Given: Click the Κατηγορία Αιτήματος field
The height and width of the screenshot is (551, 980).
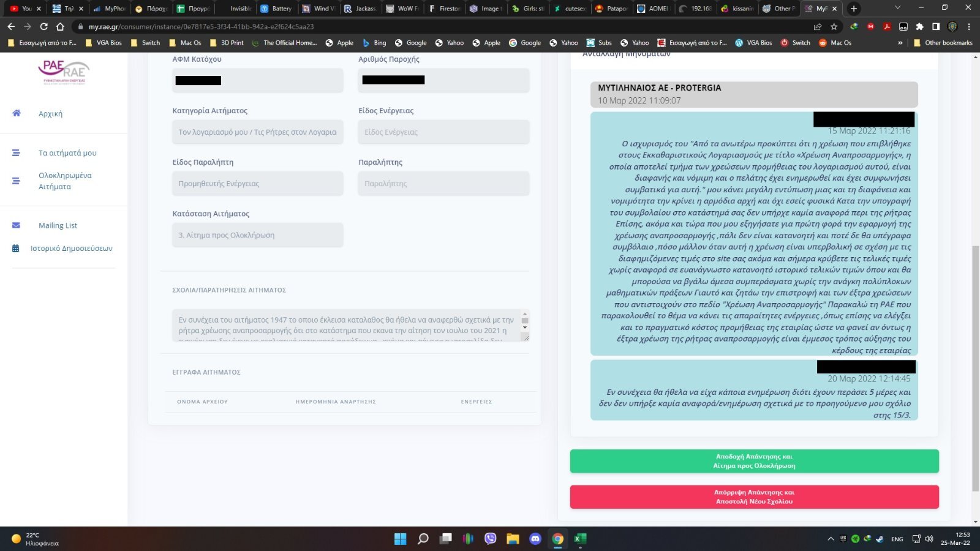Looking at the screenshot, I should [x=257, y=132].
